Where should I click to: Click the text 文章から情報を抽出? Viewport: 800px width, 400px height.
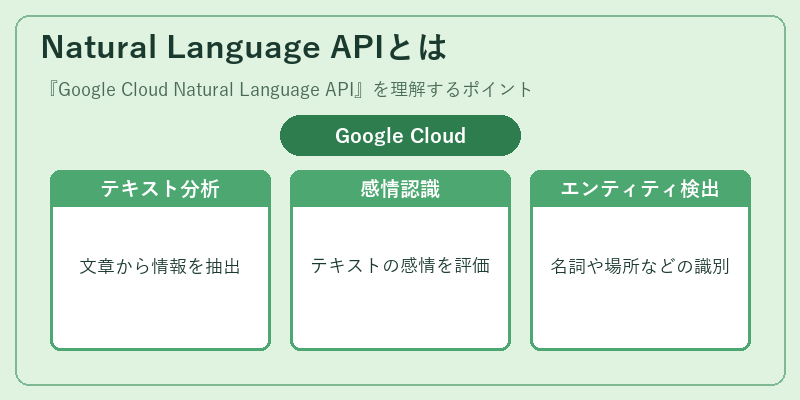pyautogui.click(x=160, y=266)
